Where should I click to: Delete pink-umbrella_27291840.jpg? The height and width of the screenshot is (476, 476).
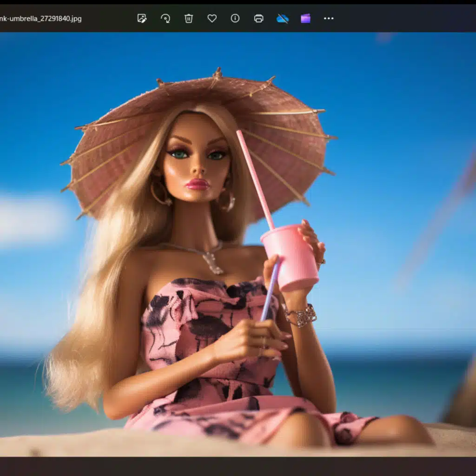(x=188, y=18)
